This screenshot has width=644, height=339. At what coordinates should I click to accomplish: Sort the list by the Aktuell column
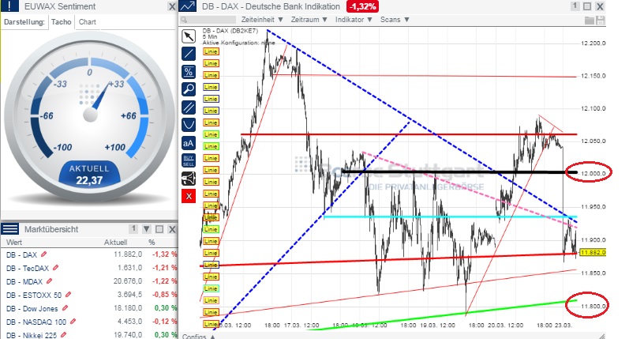115,243
